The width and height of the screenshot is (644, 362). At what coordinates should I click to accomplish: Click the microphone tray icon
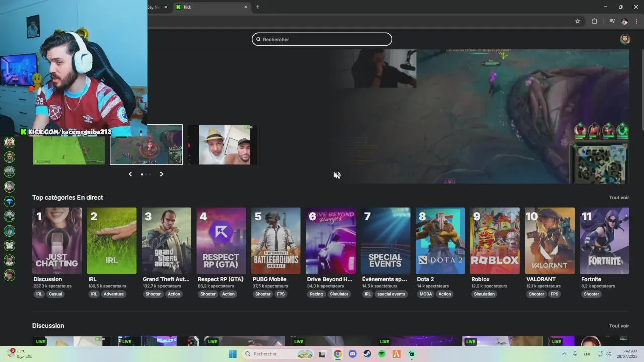point(575,354)
